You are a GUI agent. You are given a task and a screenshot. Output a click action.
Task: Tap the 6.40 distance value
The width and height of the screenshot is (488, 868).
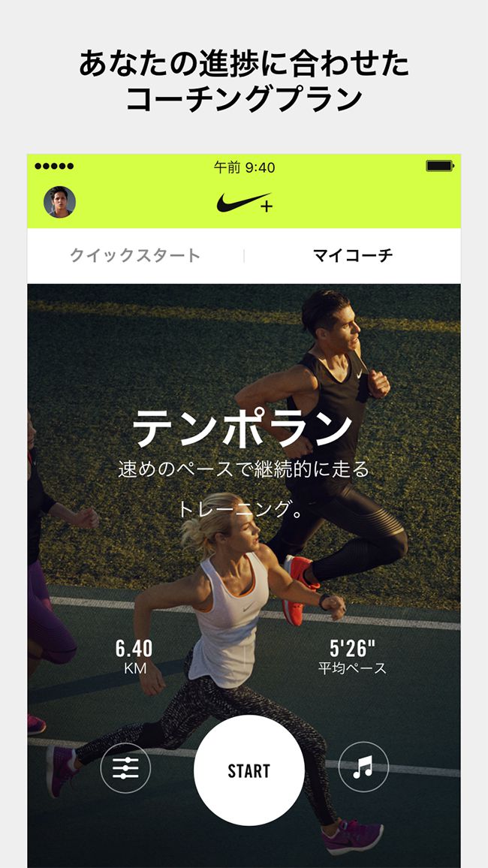coord(134,648)
